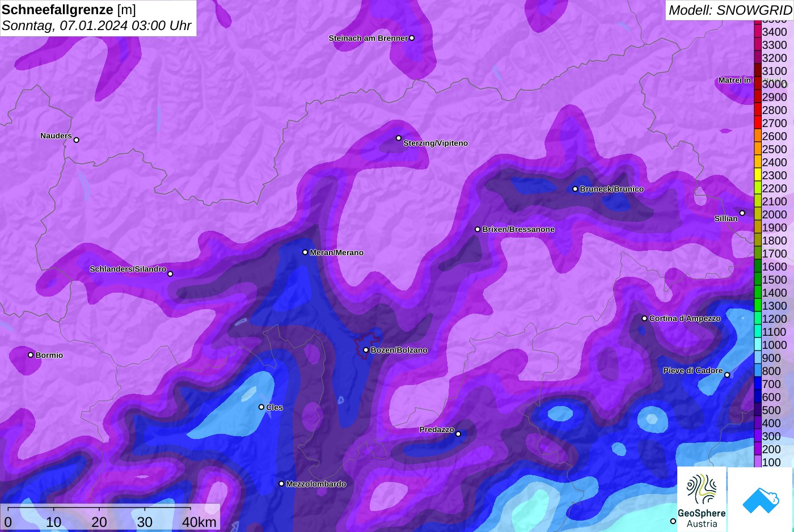The height and width of the screenshot is (532, 794).
Task: Select the 2300 m yellow legend swatch
Action: pos(758,175)
